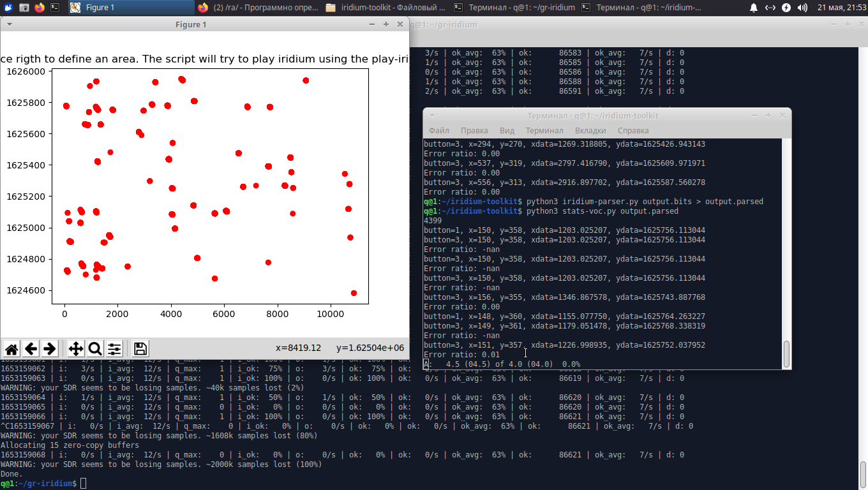
Task: Launch terminal from the panel launcher
Action: coord(56,8)
